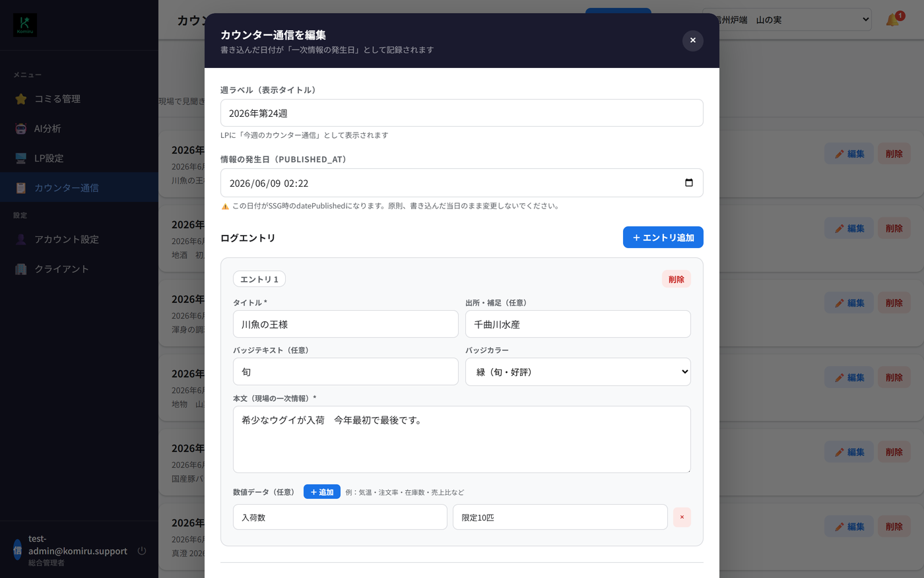
Task: Open アカウント設定 in the sidebar
Action: pyautogui.click(x=79, y=240)
